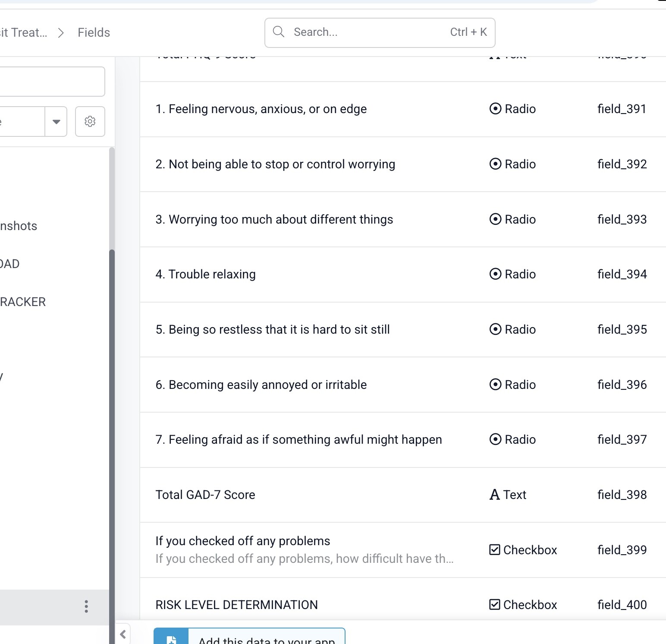Select the TRACKER item in sidebar
Viewport: 666px width, 644px height.
[22, 302]
